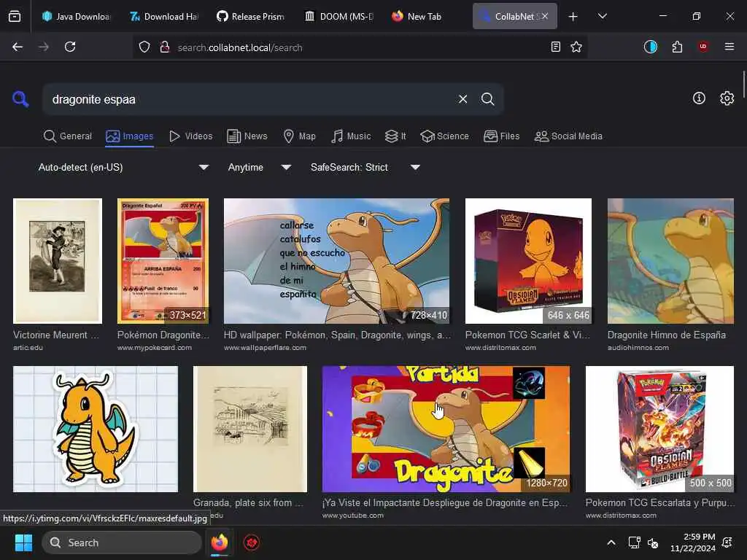
Task: Open the About info icon
Action: coord(699,98)
